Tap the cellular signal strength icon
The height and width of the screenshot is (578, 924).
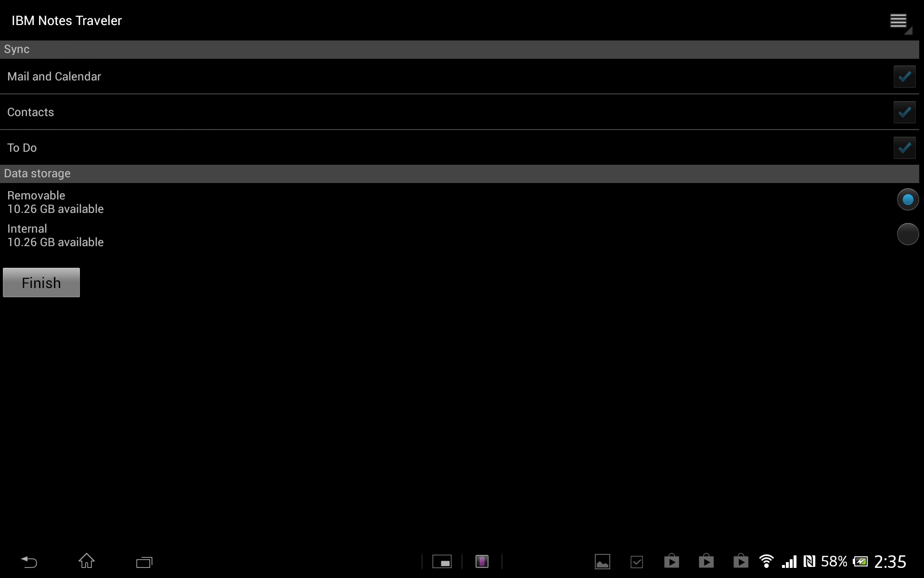(x=789, y=562)
